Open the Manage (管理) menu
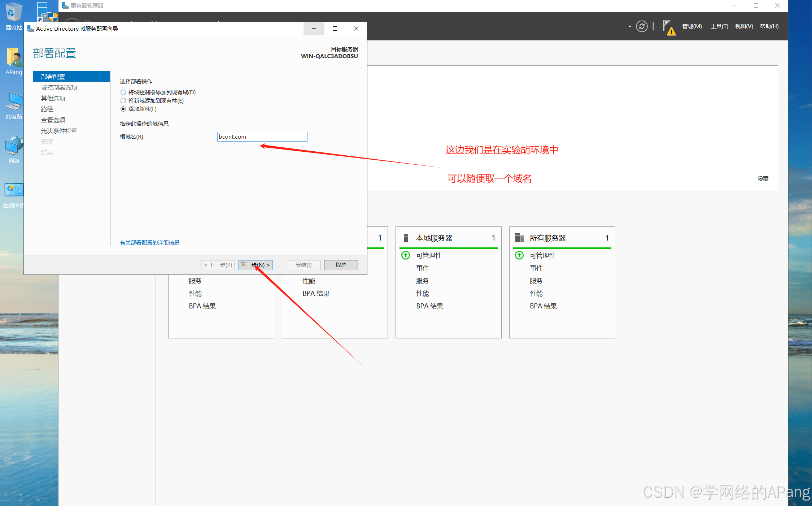Viewport: 812px width, 506px height. point(691,26)
